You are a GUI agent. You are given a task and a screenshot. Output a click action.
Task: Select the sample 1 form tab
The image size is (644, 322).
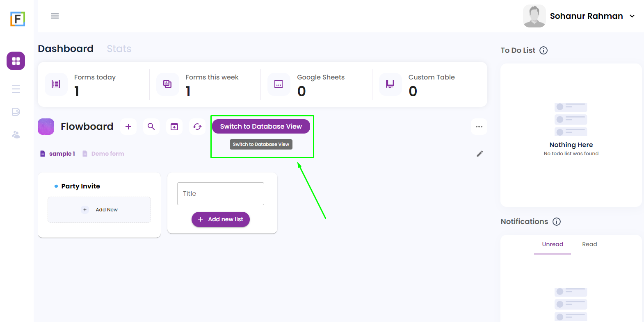pyautogui.click(x=57, y=154)
